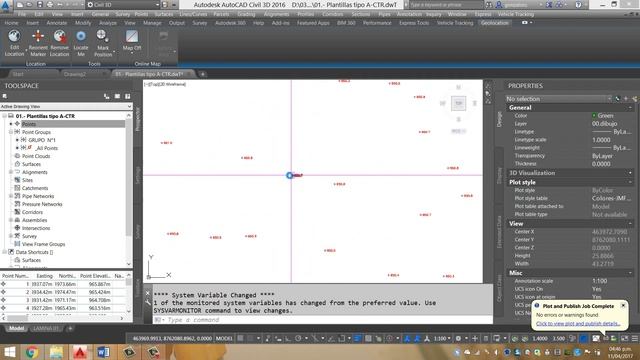Close the Plot and Publish notification balloon
This screenshot has width=640, height=360.
[x=623, y=305]
